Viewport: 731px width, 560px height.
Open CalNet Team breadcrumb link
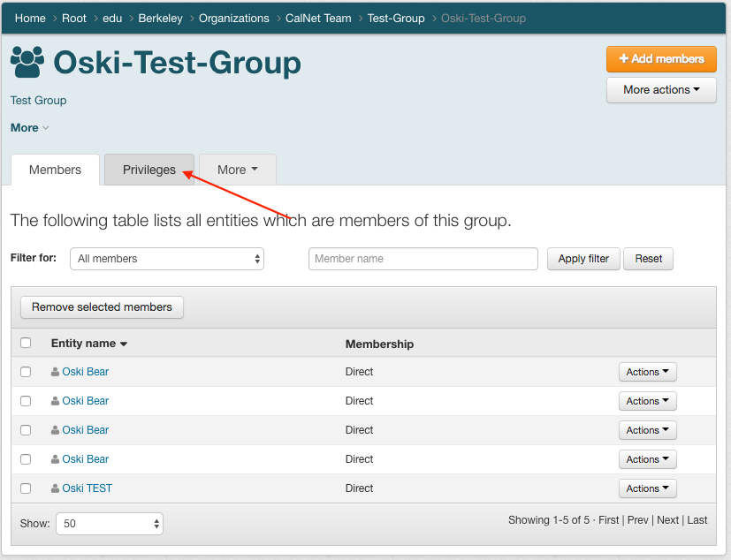point(318,19)
